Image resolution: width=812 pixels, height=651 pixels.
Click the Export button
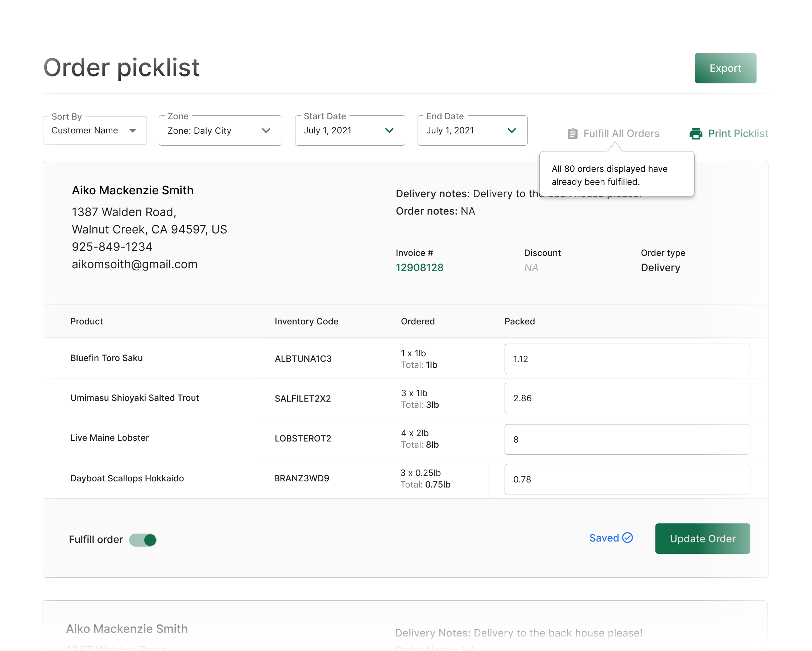pyautogui.click(x=725, y=68)
